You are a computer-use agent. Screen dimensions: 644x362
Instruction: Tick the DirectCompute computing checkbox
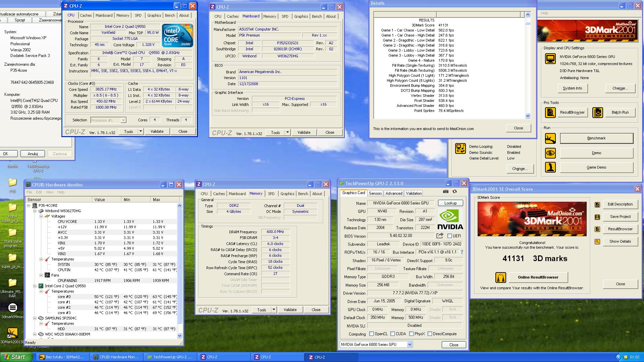[x=430, y=334]
